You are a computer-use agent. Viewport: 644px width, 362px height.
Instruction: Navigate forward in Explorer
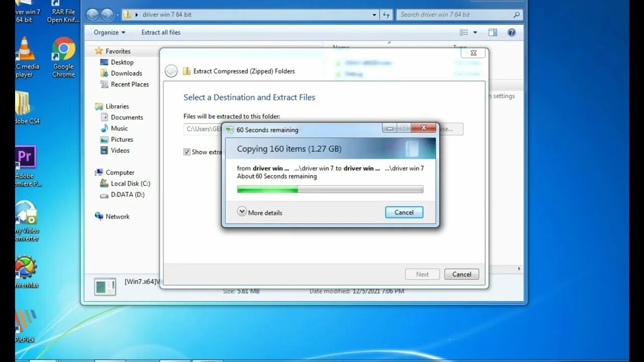click(x=107, y=15)
